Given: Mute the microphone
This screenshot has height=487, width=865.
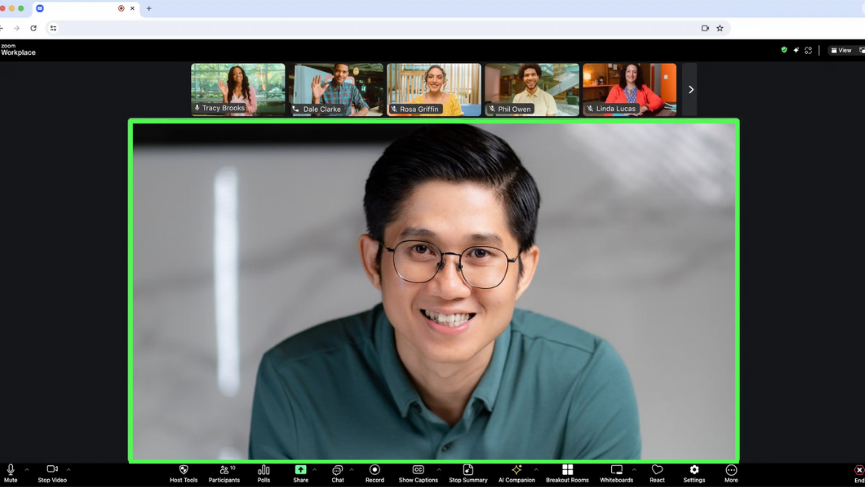Looking at the screenshot, I should (x=11, y=470).
